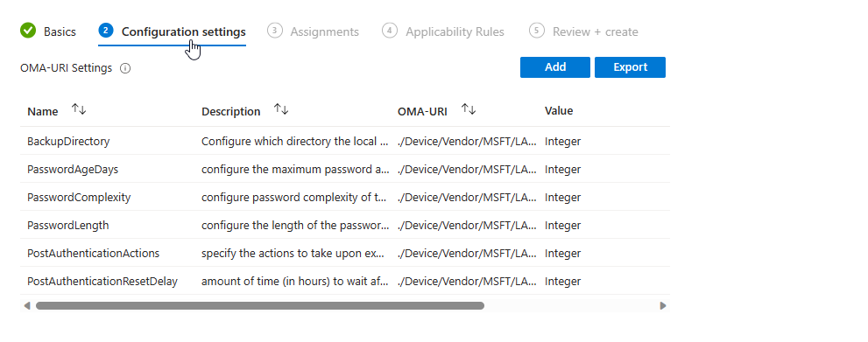Viewport: 868px width, 342px height.
Task: Click the Integer value in BackupDirectory row
Action: pos(562,141)
